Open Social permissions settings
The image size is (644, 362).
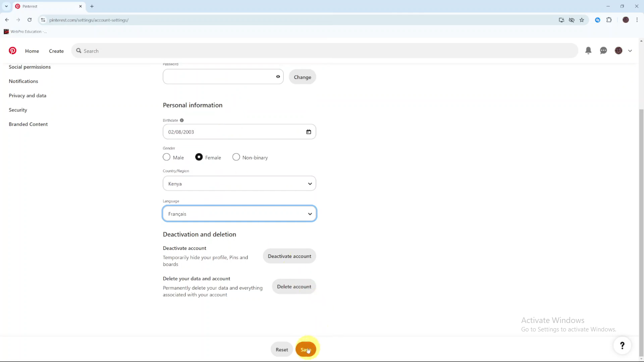30,67
